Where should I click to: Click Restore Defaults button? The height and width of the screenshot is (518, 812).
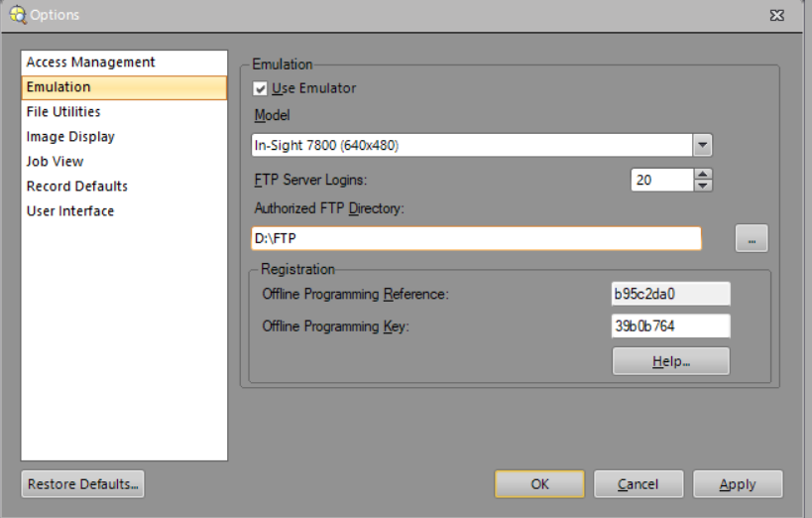[83, 484]
